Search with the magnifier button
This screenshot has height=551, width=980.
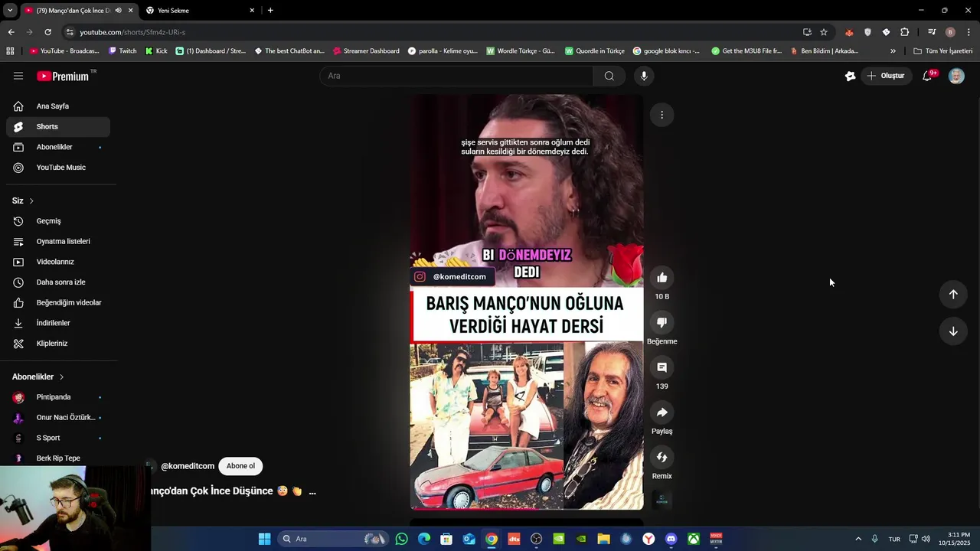pos(609,76)
